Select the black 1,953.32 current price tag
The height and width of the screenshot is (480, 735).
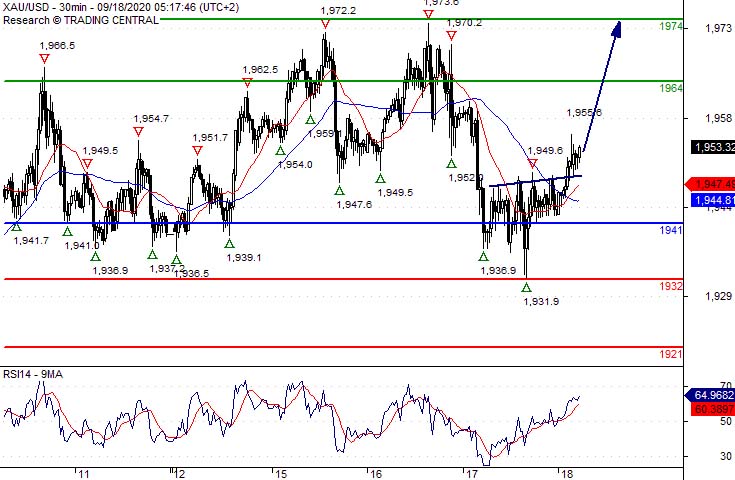(713, 147)
